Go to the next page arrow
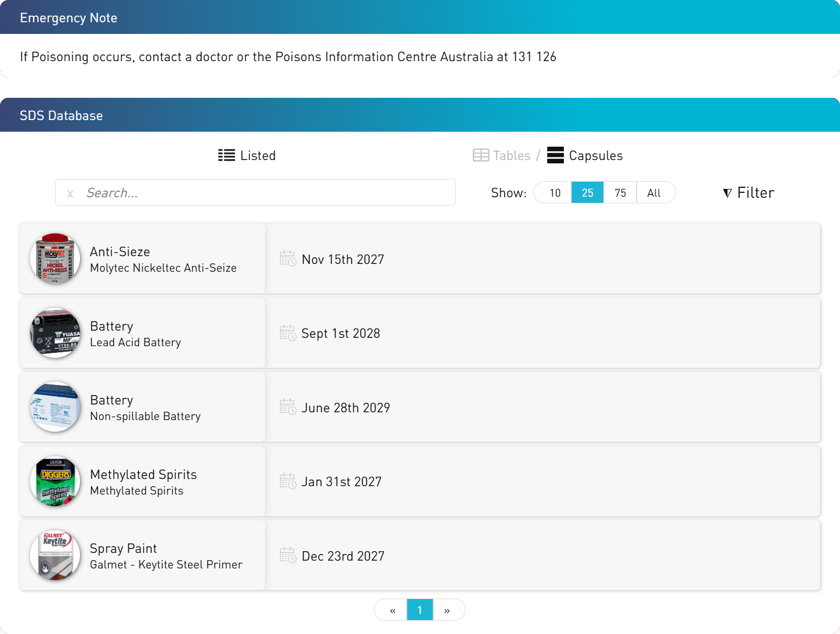Image resolution: width=840 pixels, height=634 pixels. click(447, 610)
